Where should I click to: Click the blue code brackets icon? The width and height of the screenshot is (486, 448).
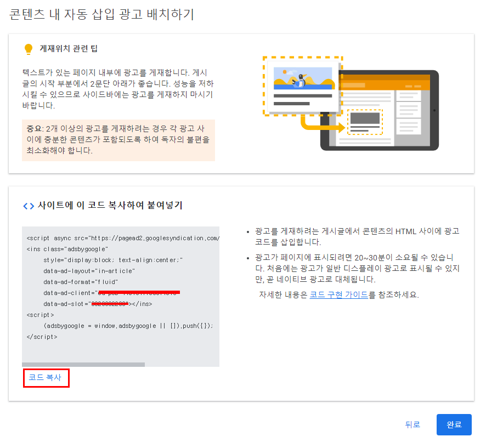coord(29,206)
